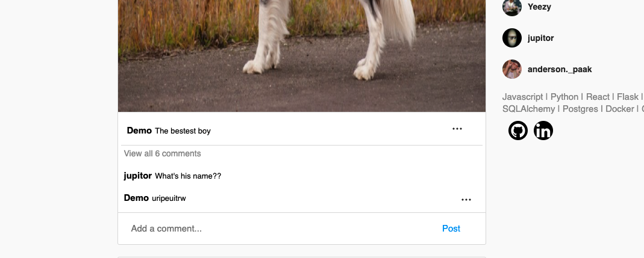Click Yeezy's profile avatar
The image size is (644, 258).
pos(511,7)
